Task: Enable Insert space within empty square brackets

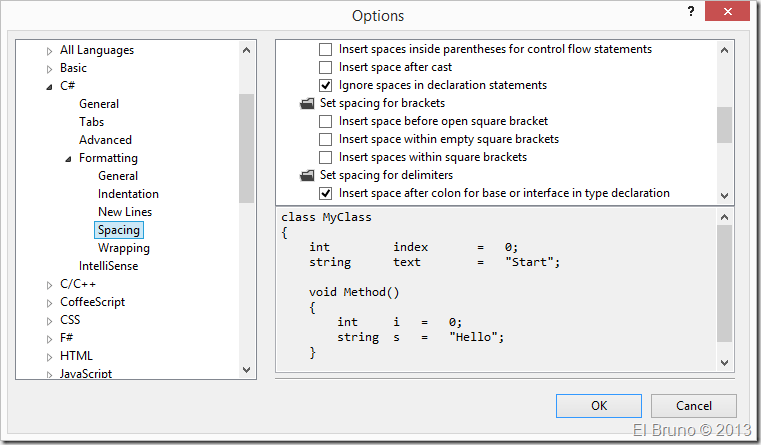Action: coord(325,139)
